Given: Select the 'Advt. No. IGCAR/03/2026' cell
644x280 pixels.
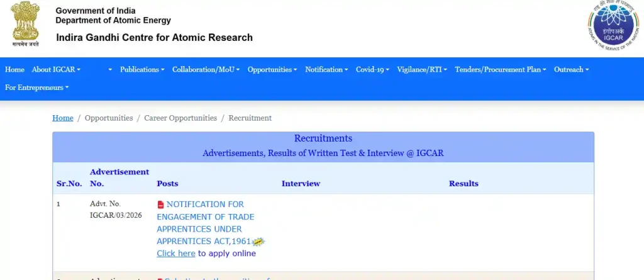Looking at the screenshot, I should [116, 210].
